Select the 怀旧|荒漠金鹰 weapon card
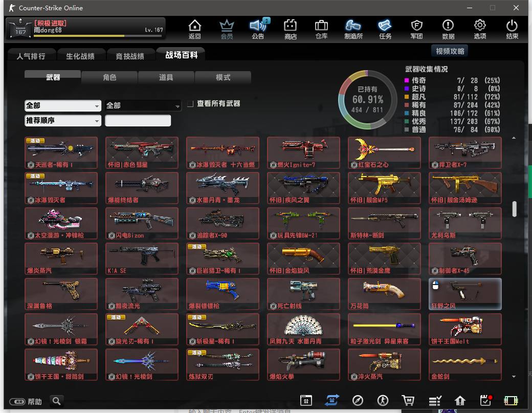This screenshot has height=413, width=532. point(384,258)
